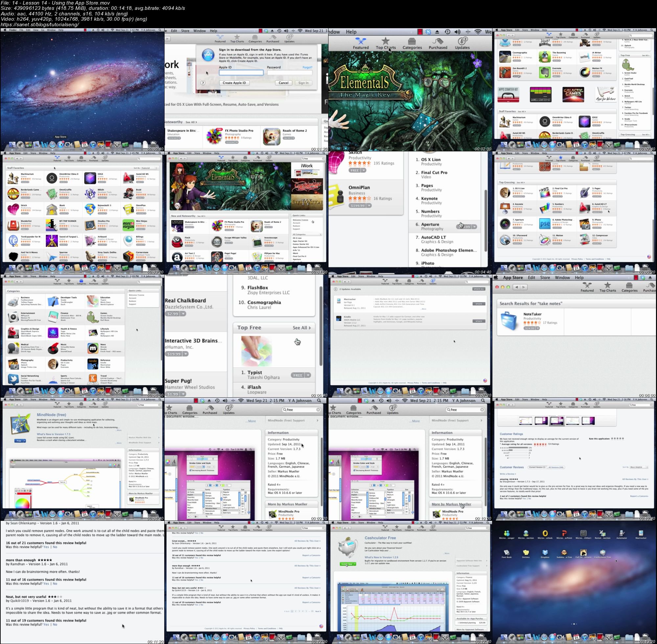Click More by Markus Mueller in 00:10:00 frame
Screen dimensions: 657x644
click(x=451, y=504)
